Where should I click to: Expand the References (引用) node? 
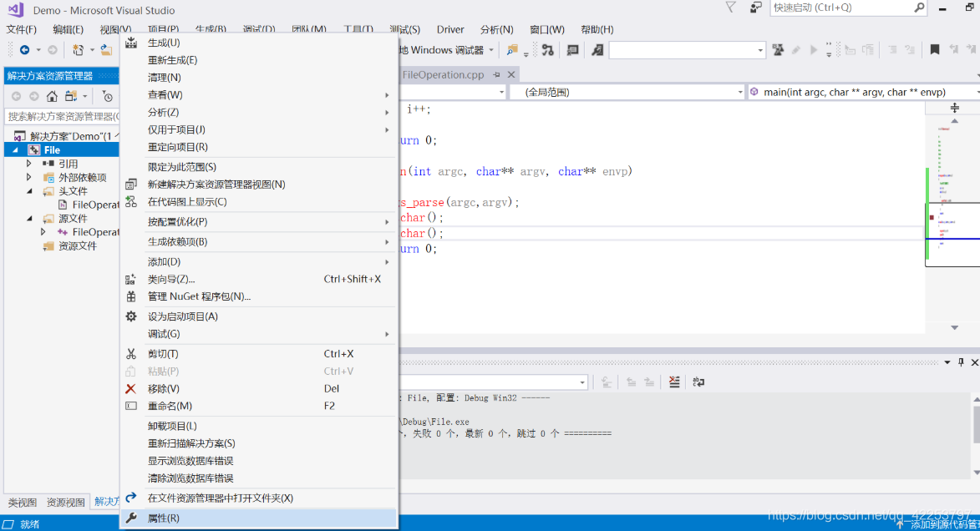point(28,164)
